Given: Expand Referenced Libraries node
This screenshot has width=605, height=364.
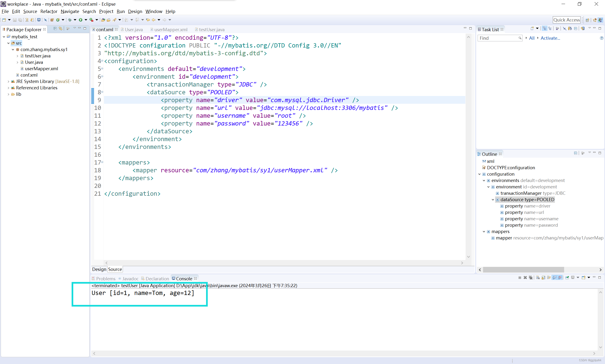Looking at the screenshot, I should pyautogui.click(x=8, y=88).
